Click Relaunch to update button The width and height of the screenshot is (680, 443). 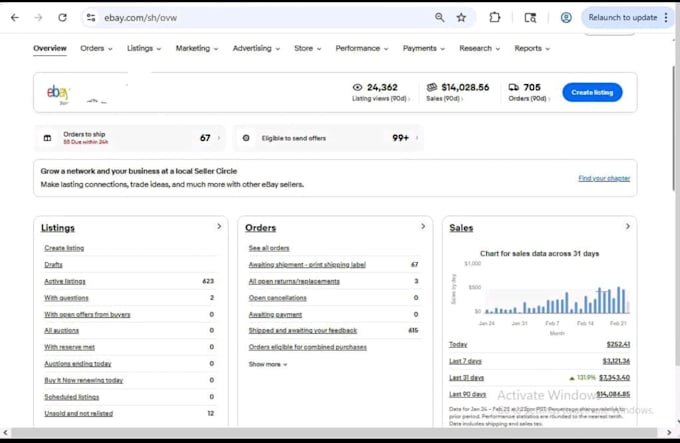tap(623, 17)
